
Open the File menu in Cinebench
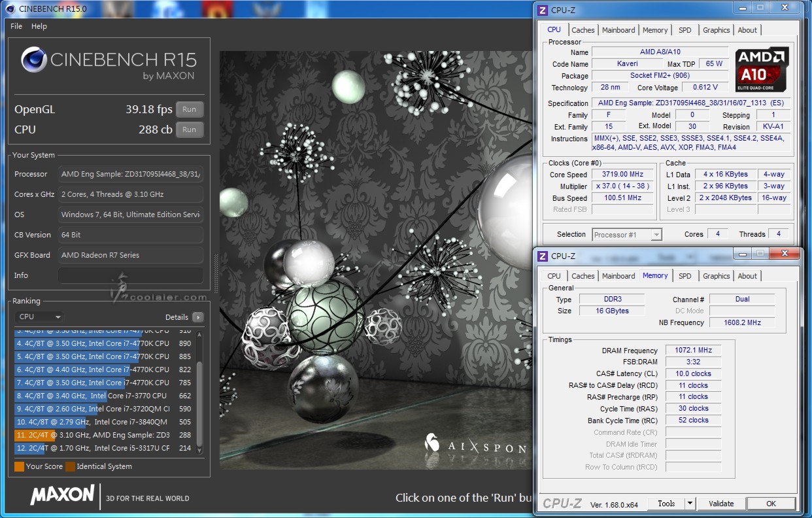point(16,26)
